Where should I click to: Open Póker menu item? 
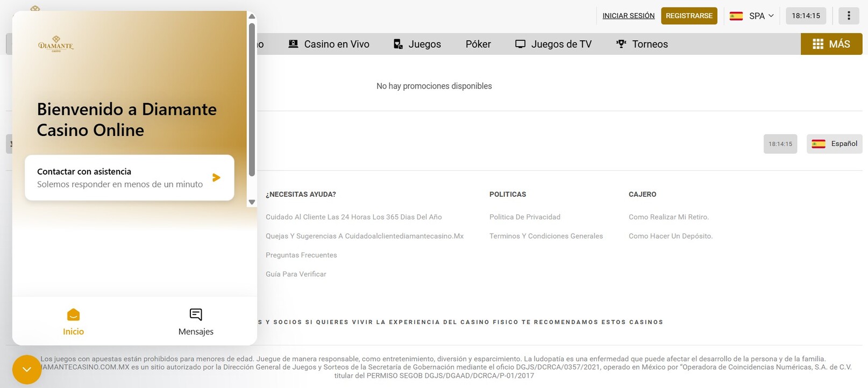(478, 44)
